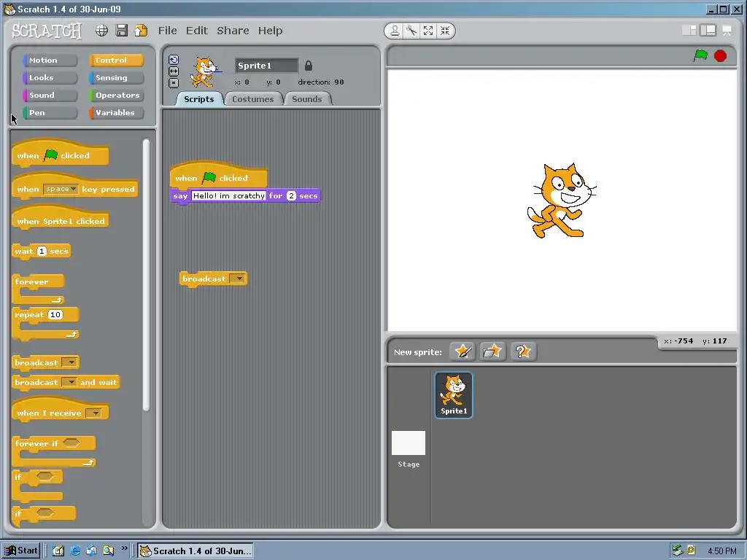Show Sound block category
Viewport: 747px width, 560px height.
tap(50, 96)
